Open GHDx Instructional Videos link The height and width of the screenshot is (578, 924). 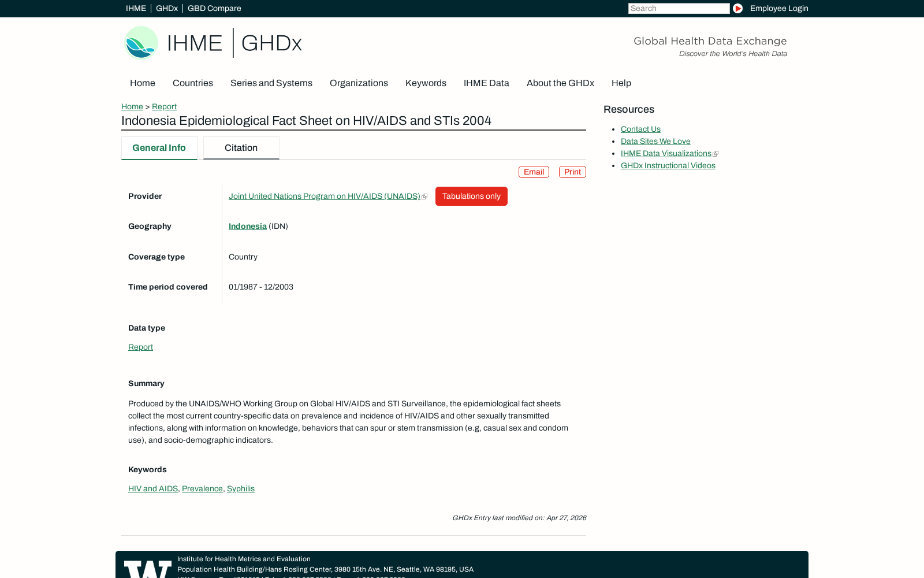(668, 165)
